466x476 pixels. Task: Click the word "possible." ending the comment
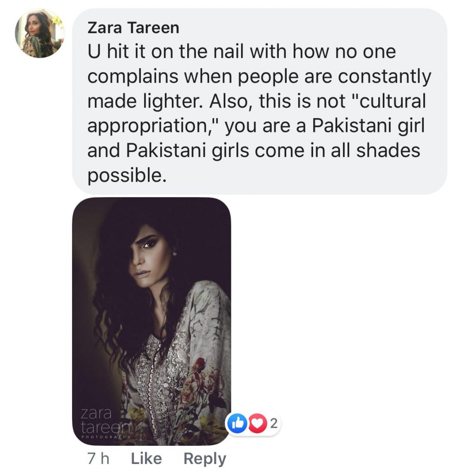point(127,175)
